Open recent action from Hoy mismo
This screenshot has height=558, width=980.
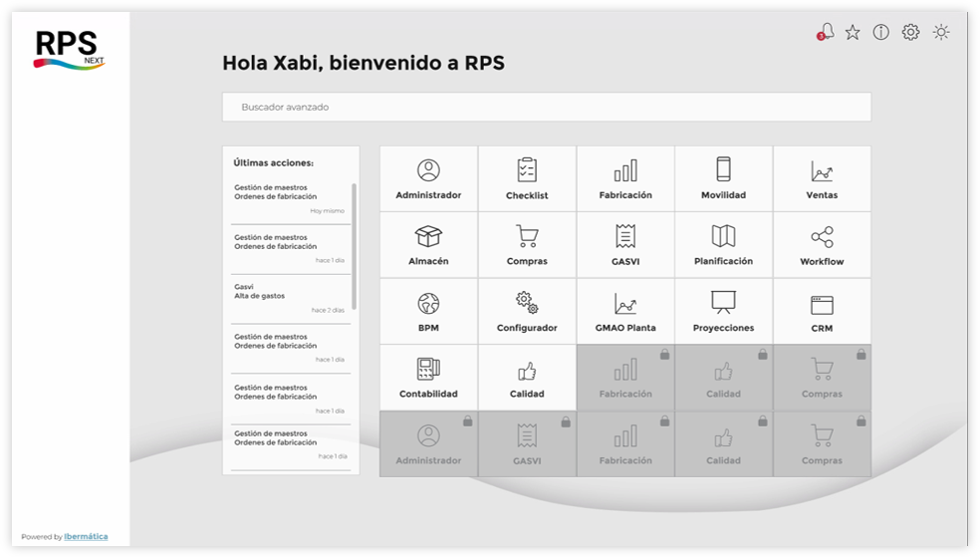point(291,199)
